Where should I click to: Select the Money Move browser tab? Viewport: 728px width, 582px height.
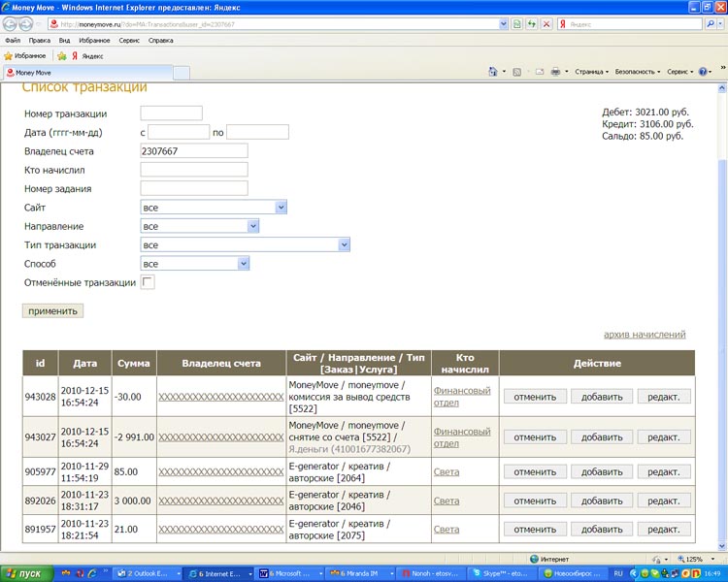88,73
